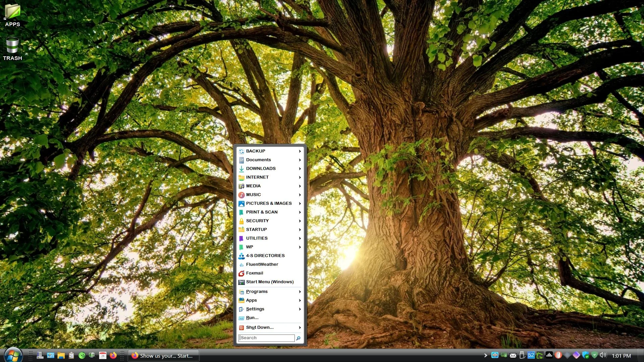Open the yellow File Explorer taskbar icon

click(x=61, y=355)
